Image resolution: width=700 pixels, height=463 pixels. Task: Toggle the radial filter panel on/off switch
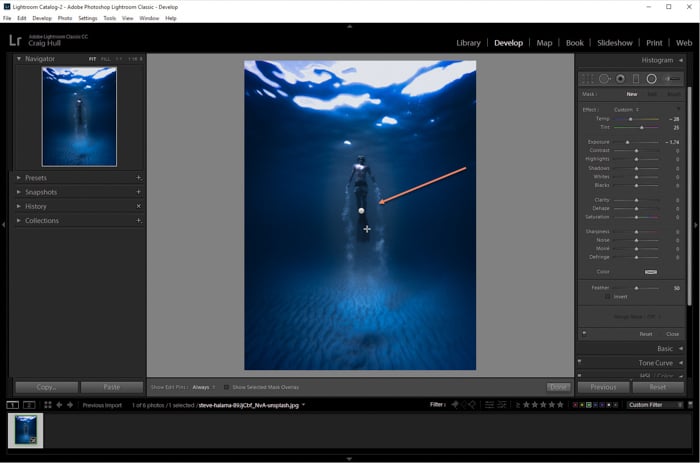(x=584, y=333)
